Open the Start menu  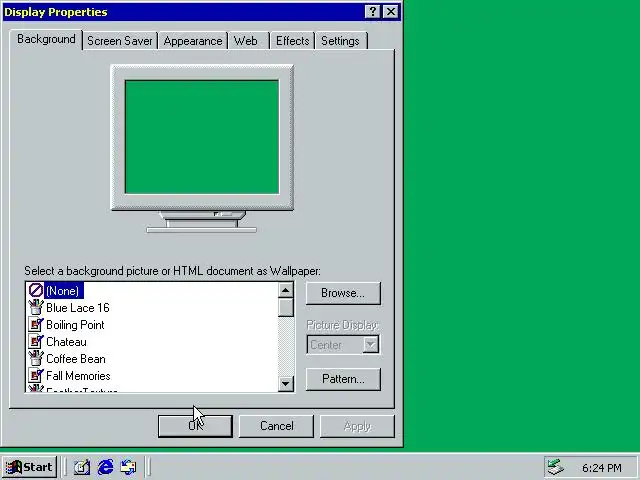(29, 467)
